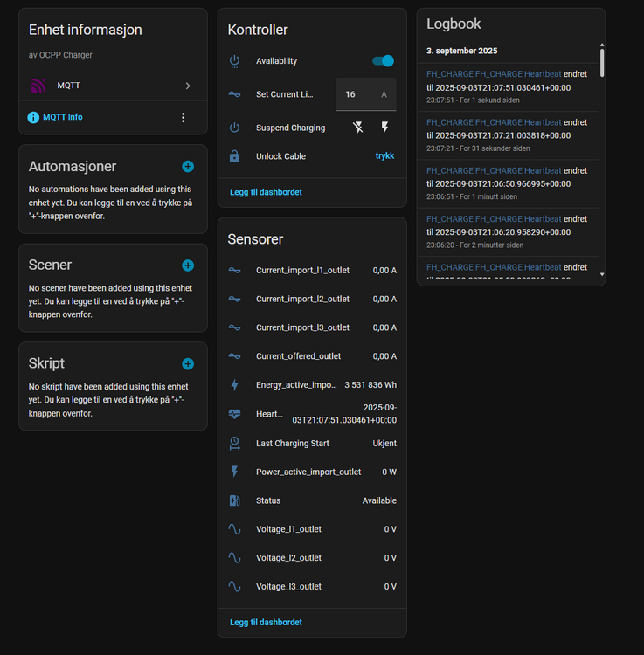Open the MQTT Info link
The image size is (644, 655).
point(62,117)
